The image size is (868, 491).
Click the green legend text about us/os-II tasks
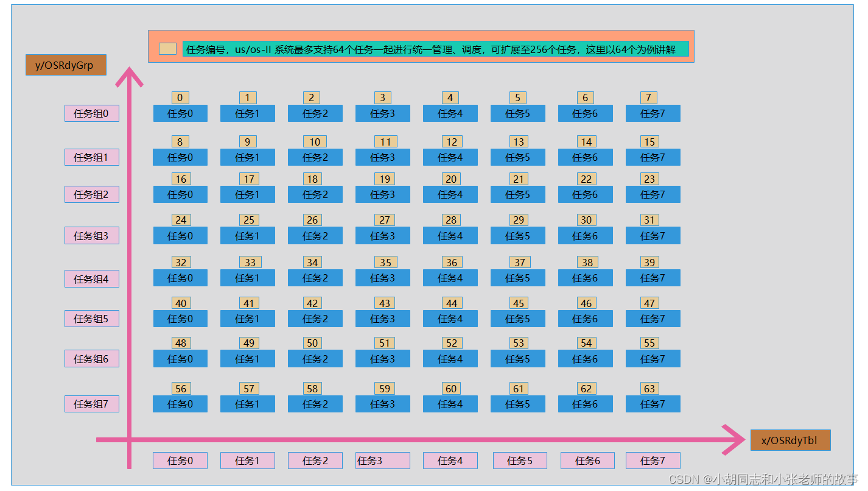coord(435,49)
